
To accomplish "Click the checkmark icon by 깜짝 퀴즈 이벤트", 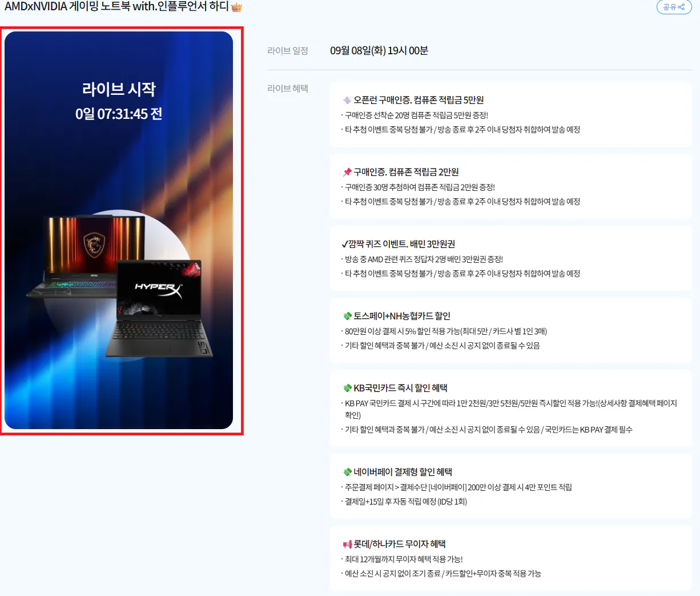I will coord(345,244).
